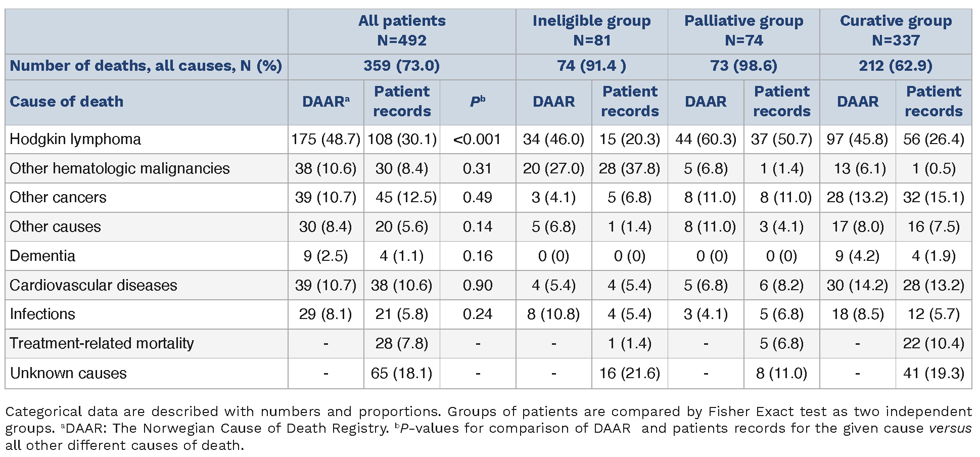
Task: Click the "Number of deaths, all causes" label
Action: click(146, 66)
